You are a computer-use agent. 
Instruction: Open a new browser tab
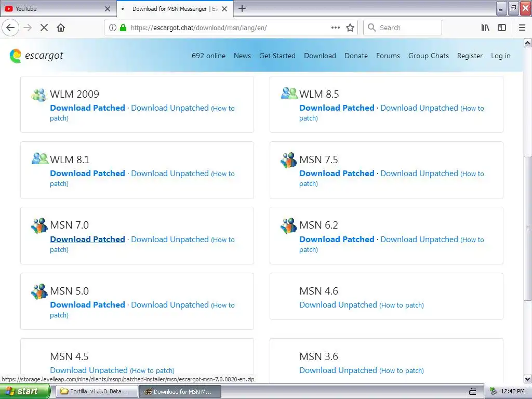click(242, 8)
